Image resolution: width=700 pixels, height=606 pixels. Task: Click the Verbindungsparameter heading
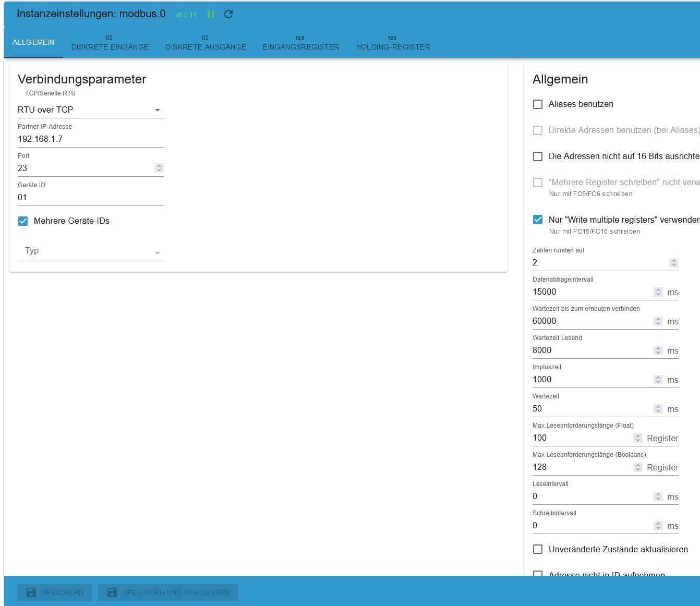point(82,79)
